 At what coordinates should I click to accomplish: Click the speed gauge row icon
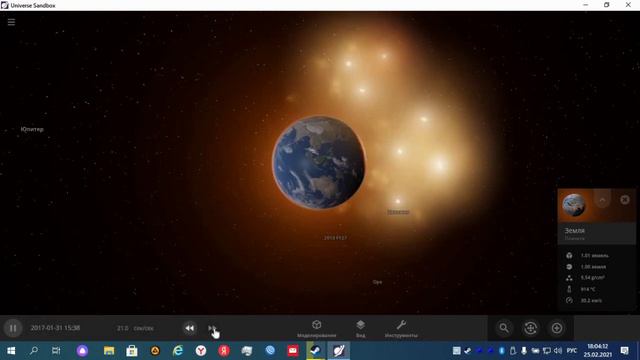(569, 300)
